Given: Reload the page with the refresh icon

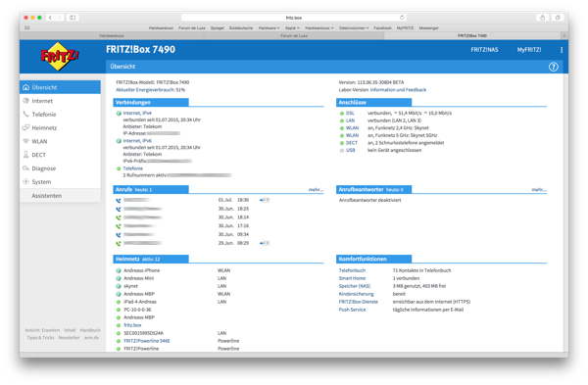Looking at the screenshot, I should coord(402,18).
